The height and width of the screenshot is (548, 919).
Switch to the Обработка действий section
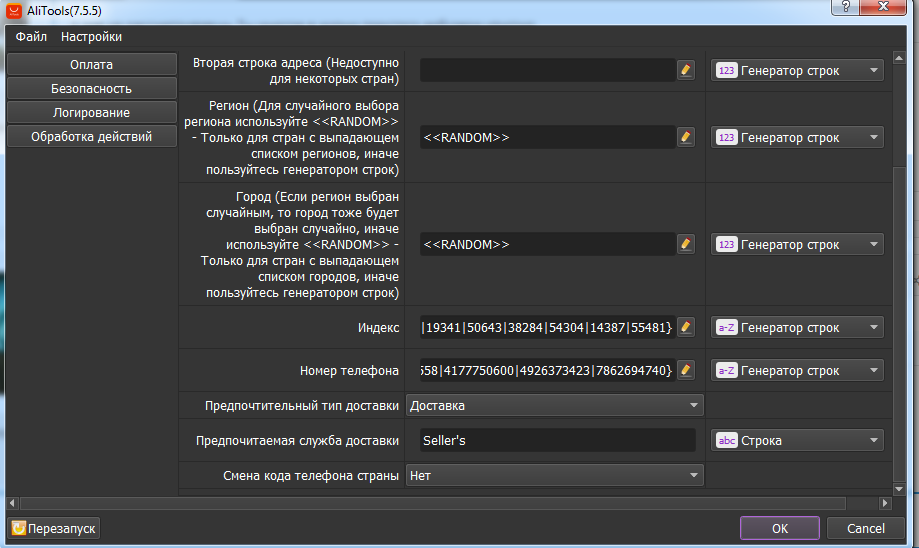click(91, 137)
